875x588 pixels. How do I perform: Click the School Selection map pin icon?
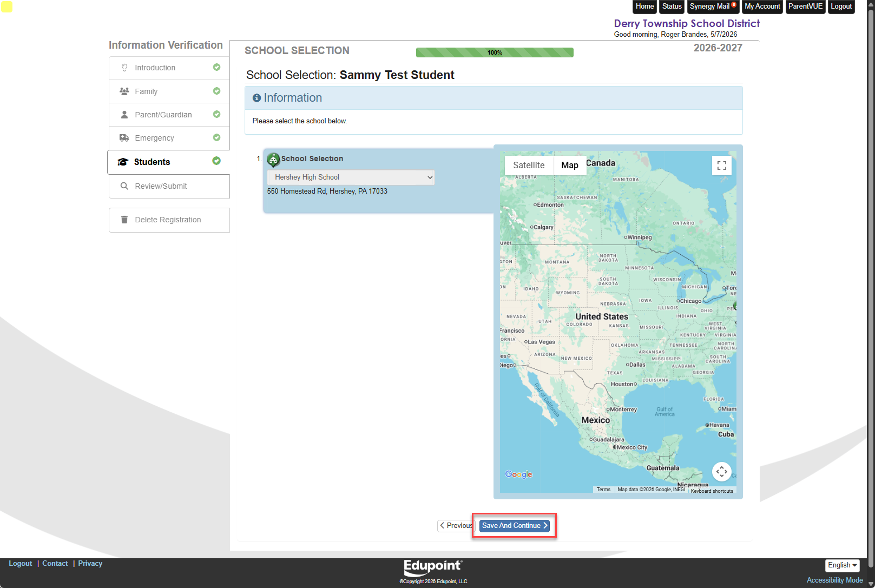click(x=273, y=160)
